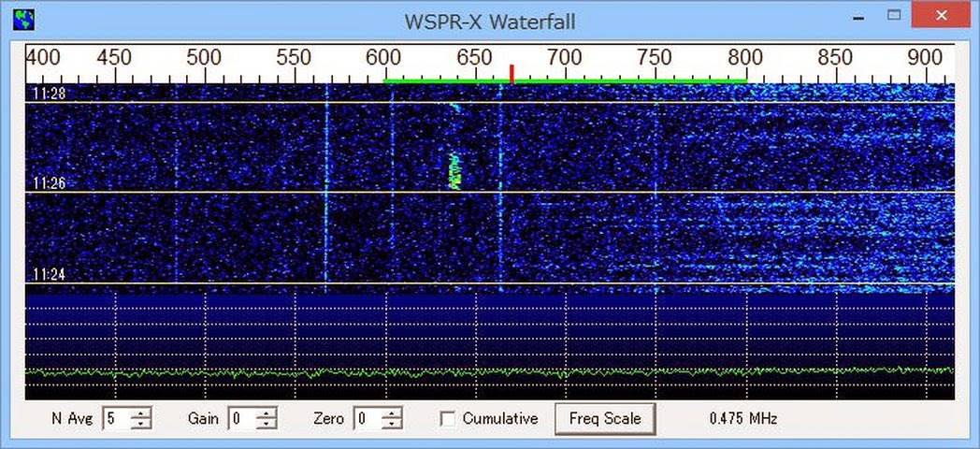Click the Gain value field
This screenshot has width=980, height=449.
(x=243, y=418)
